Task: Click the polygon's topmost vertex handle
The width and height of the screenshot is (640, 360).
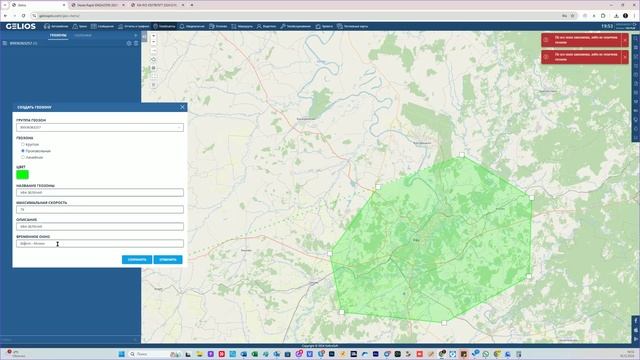Action: tap(462, 155)
